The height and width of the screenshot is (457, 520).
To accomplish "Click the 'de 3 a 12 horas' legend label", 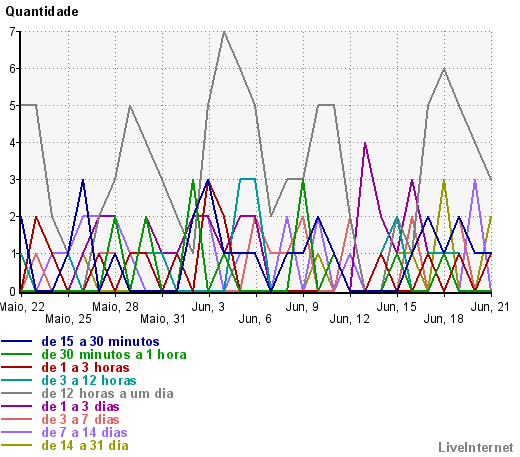I will [x=89, y=381].
